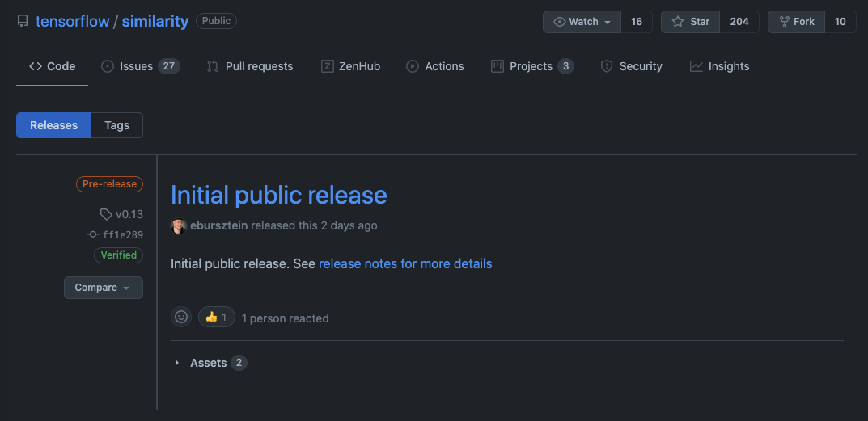Expand the Assets section

click(209, 363)
